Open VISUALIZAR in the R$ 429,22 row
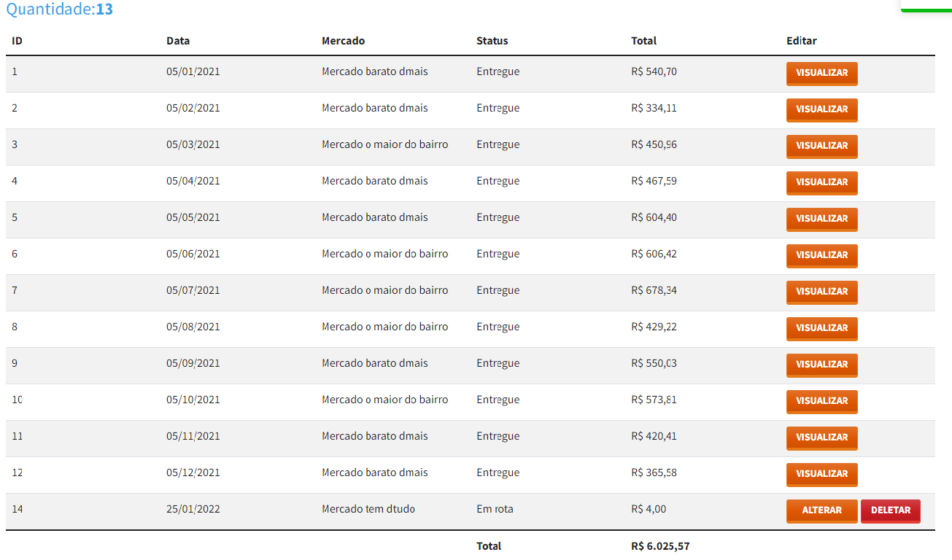The width and height of the screenshot is (952, 560). pos(821,329)
